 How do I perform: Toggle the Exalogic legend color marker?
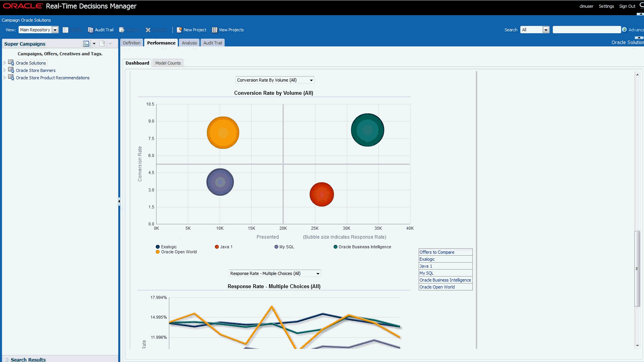point(158,247)
